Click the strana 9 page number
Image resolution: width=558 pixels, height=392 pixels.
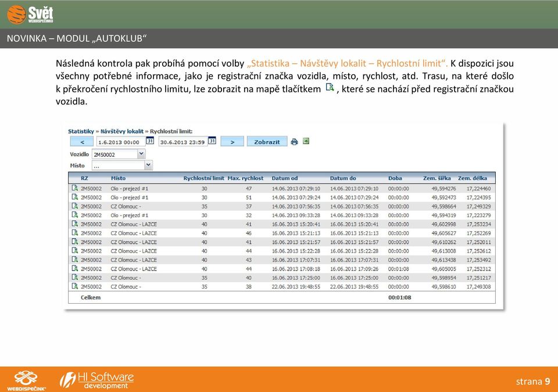(x=533, y=382)
